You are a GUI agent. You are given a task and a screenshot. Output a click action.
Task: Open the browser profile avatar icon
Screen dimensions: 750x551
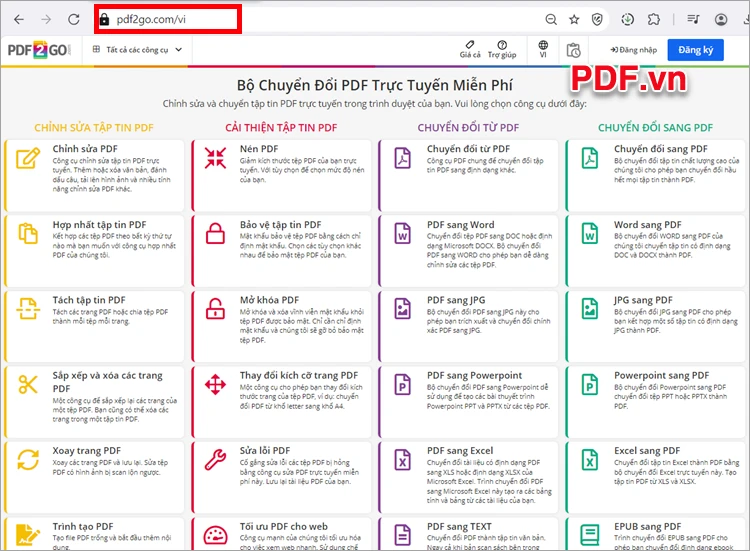[721, 20]
